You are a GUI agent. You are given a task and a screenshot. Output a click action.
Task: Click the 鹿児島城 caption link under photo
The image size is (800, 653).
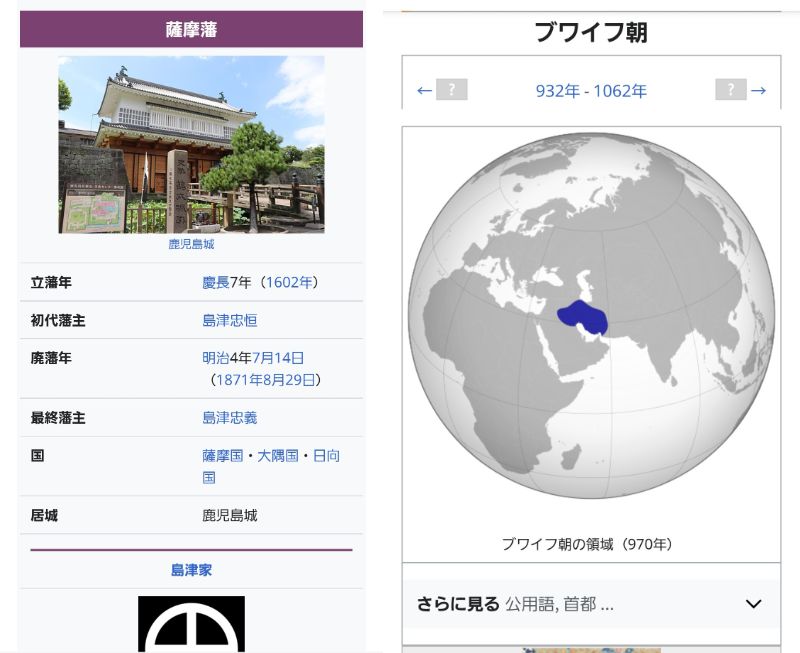click(191, 244)
